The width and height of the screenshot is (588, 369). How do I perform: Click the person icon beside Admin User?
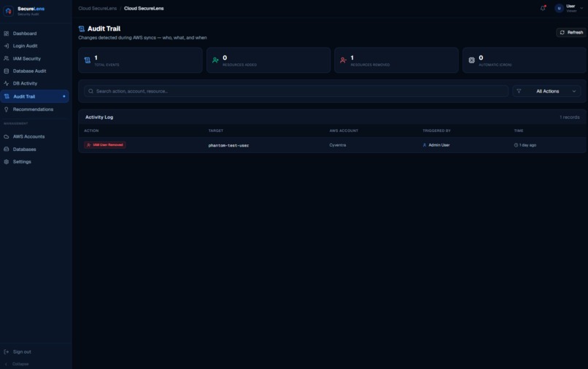pos(425,145)
